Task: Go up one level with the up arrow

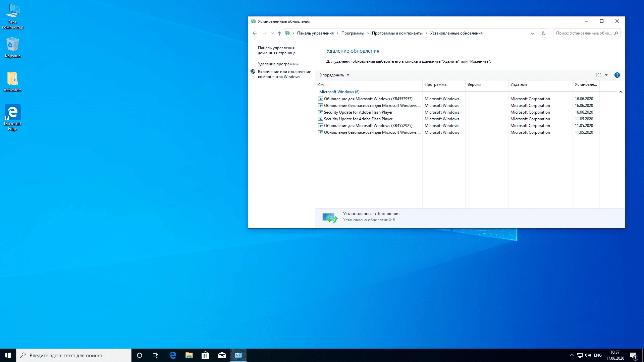Action: [279, 33]
